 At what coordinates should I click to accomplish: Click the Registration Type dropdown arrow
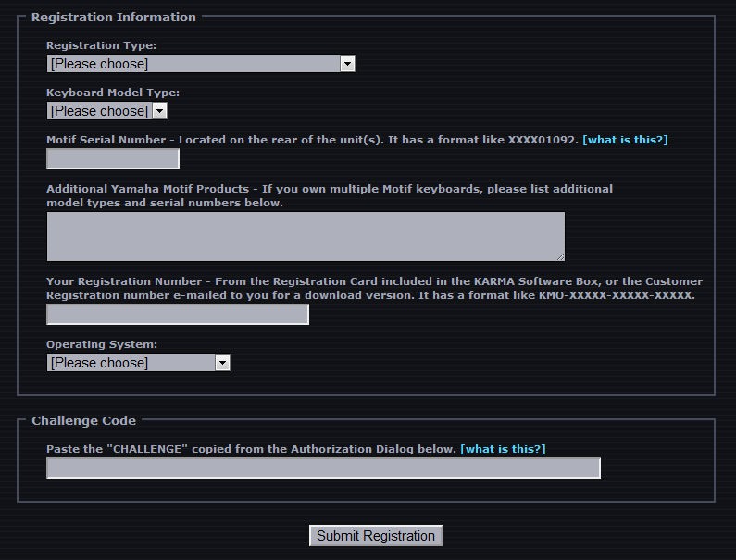347,64
